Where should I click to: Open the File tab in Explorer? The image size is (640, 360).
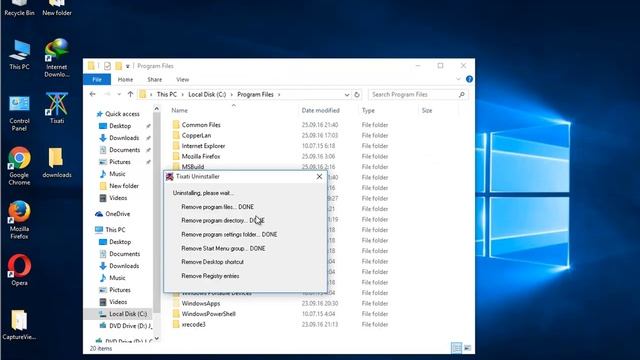coord(97,79)
